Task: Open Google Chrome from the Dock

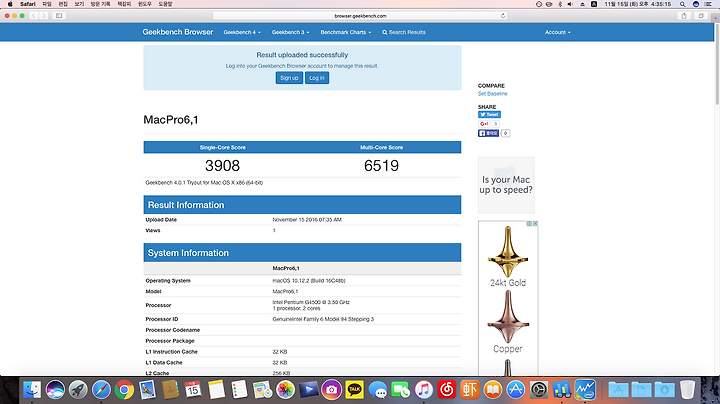Action: point(124,390)
